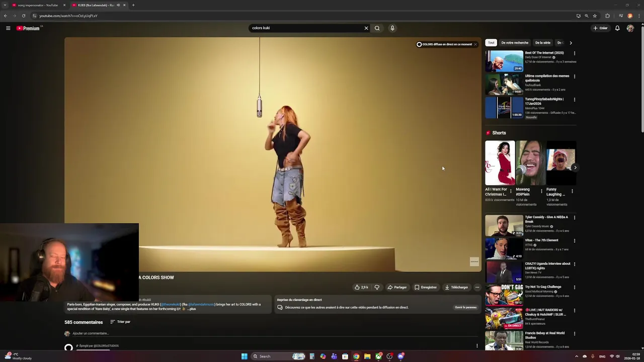Open TunogPinoySabadoNights video thumbnail
Screen dimensions: 644x362
pyautogui.click(x=504, y=108)
